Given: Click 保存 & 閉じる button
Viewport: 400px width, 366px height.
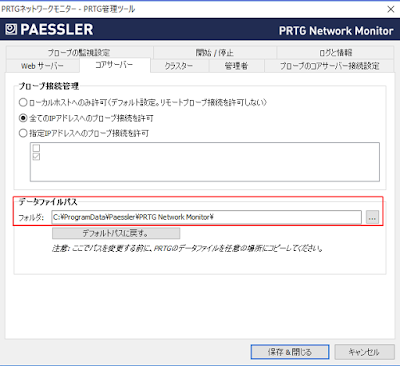Looking at the screenshot, I should pos(290,352).
